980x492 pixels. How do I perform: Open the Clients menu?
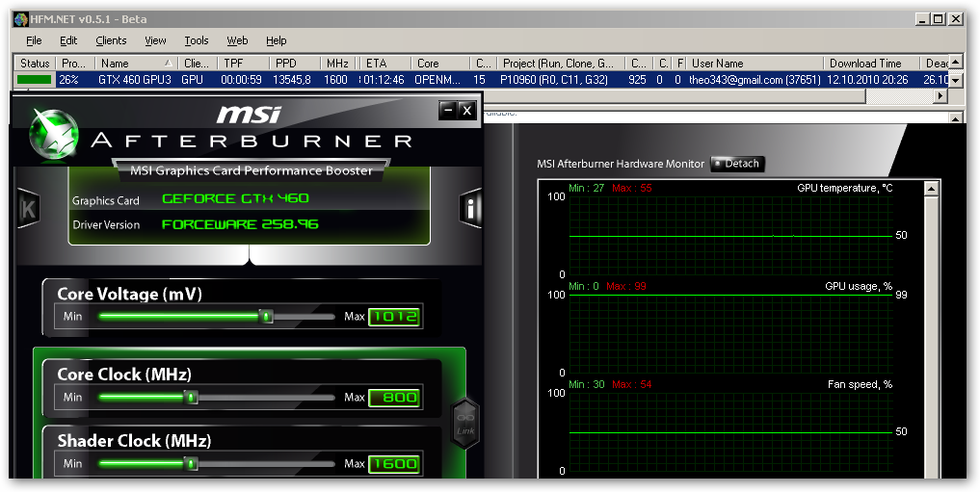[x=111, y=40]
